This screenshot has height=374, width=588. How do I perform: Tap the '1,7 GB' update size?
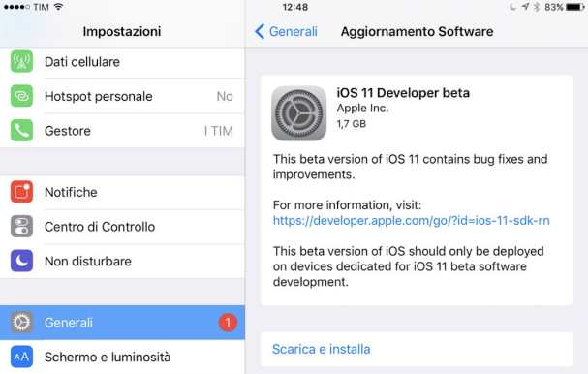(351, 124)
